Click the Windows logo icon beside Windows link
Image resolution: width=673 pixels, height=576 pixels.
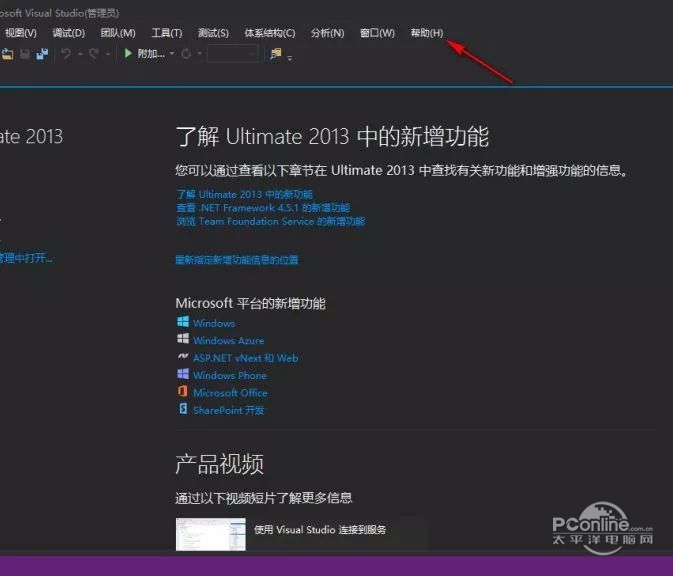pos(183,321)
